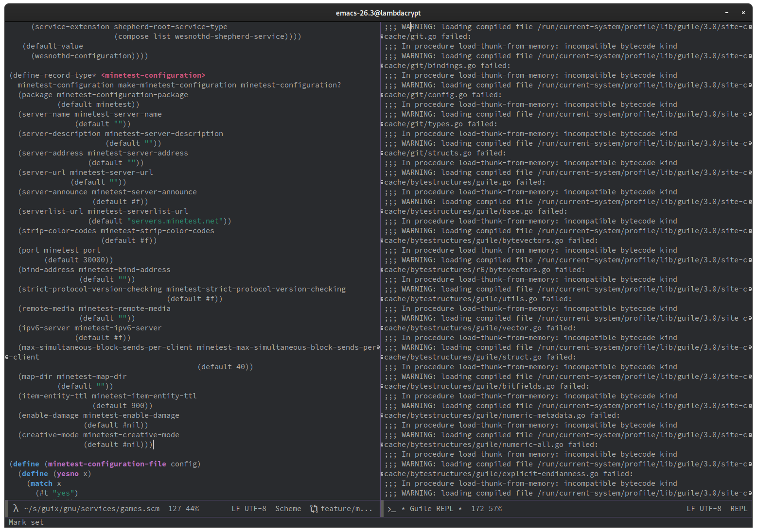Open the REPL major mode menu
757x532 pixels.
[739, 509]
